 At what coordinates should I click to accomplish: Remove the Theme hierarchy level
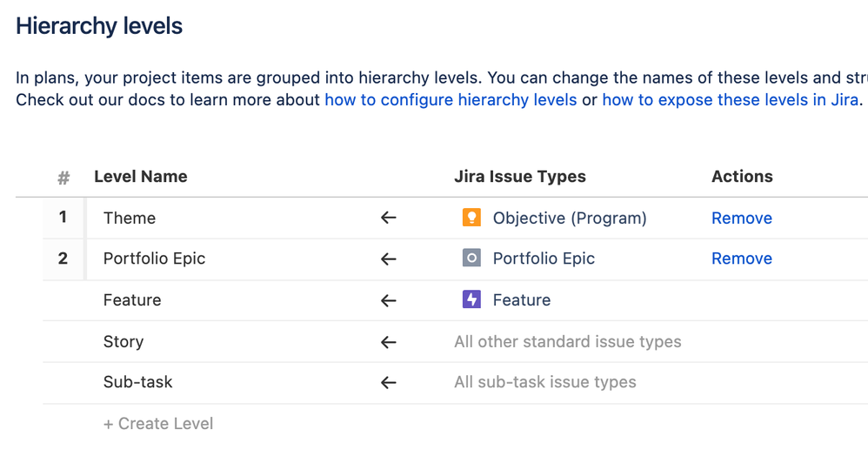pyautogui.click(x=741, y=218)
